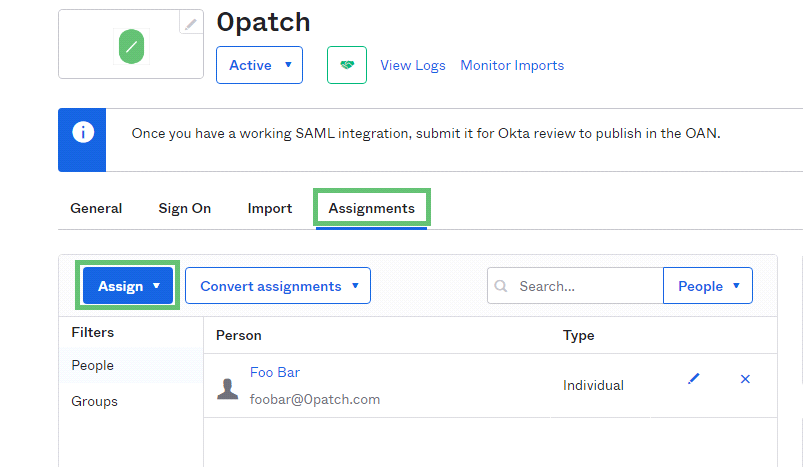
Task: Switch to the Import tab
Action: click(x=269, y=208)
